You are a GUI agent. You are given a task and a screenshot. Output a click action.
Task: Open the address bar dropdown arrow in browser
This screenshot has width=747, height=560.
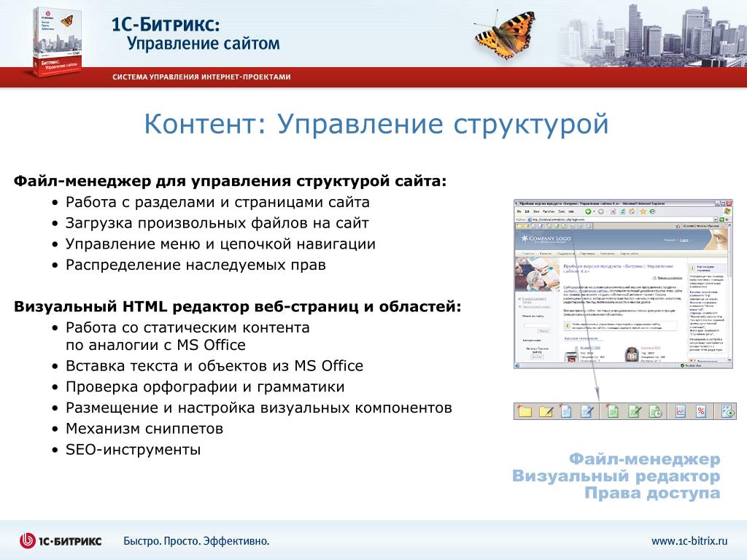click(716, 219)
